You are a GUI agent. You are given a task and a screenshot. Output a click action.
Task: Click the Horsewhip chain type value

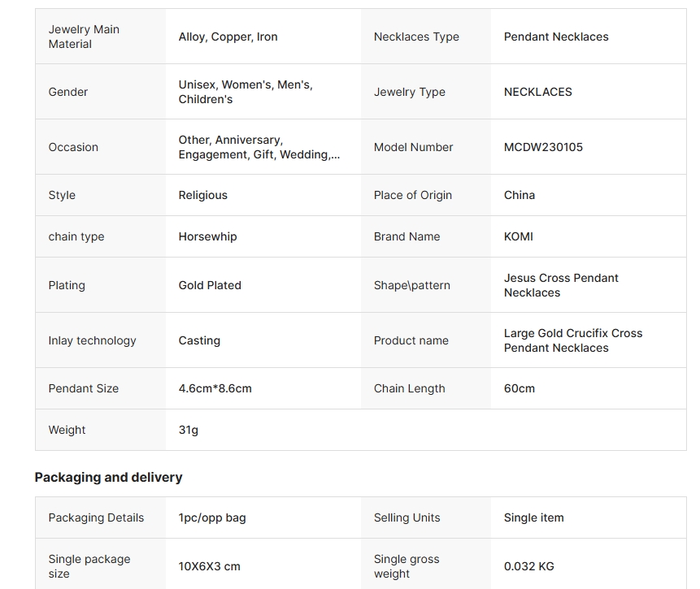pyautogui.click(x=207, y=236)
